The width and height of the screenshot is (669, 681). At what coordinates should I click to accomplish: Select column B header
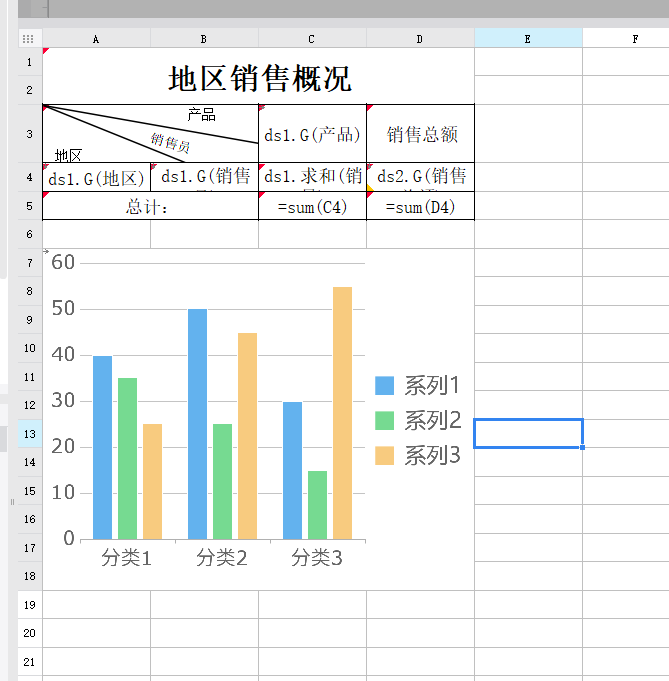204,39
